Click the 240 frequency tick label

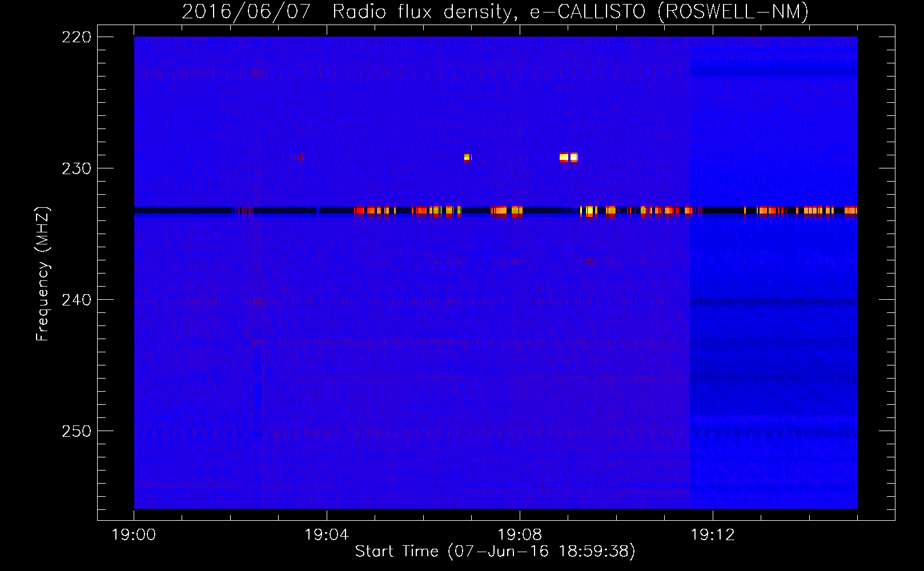(x=76, y=300)
